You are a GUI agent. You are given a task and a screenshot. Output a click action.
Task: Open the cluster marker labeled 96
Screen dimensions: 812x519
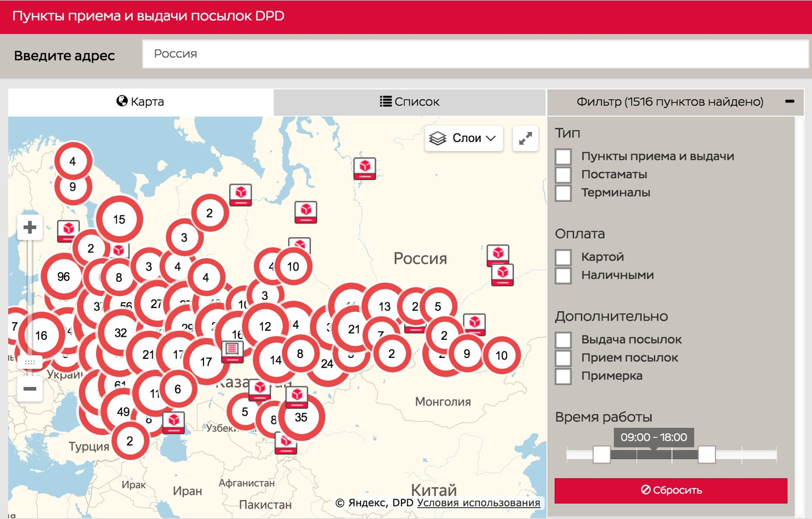point(63,276)
